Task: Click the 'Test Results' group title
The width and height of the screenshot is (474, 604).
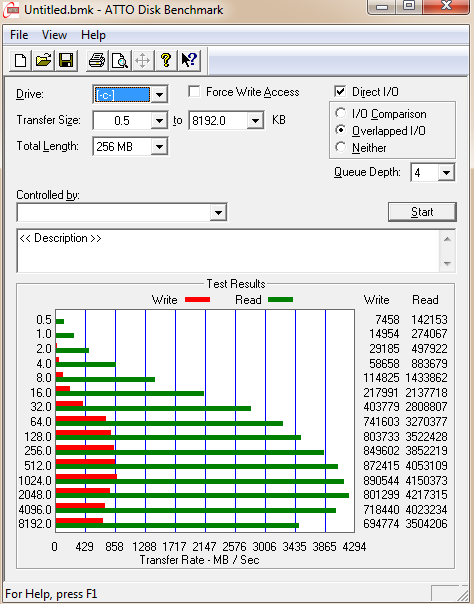Action: 236,284
